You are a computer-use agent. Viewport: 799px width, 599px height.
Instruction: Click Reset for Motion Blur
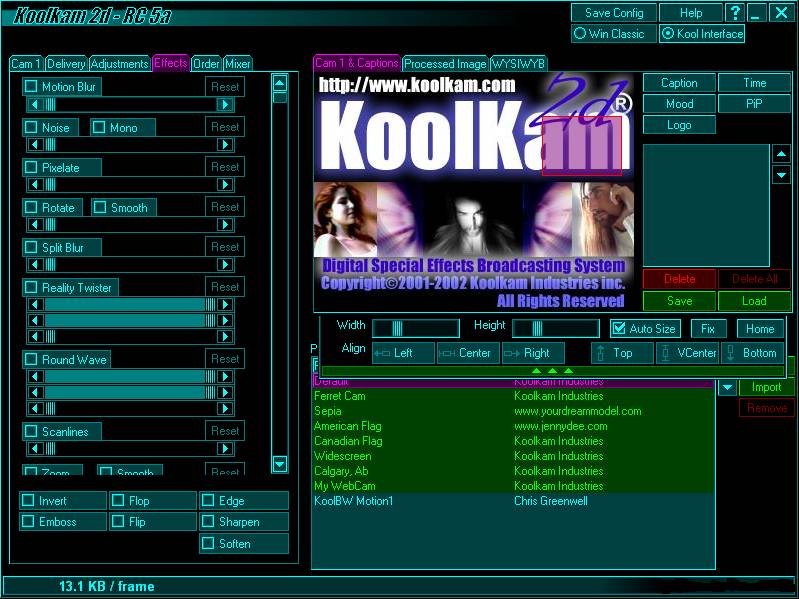[225, 87]
